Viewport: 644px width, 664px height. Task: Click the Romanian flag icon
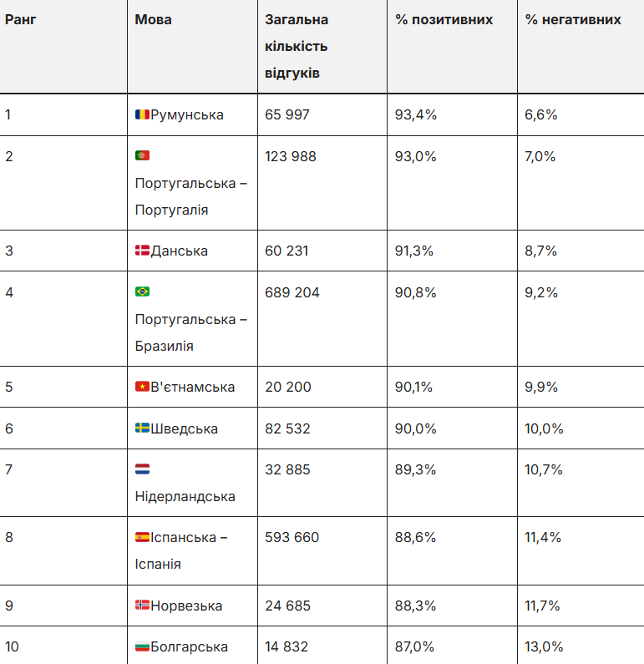tap(142, 114)
